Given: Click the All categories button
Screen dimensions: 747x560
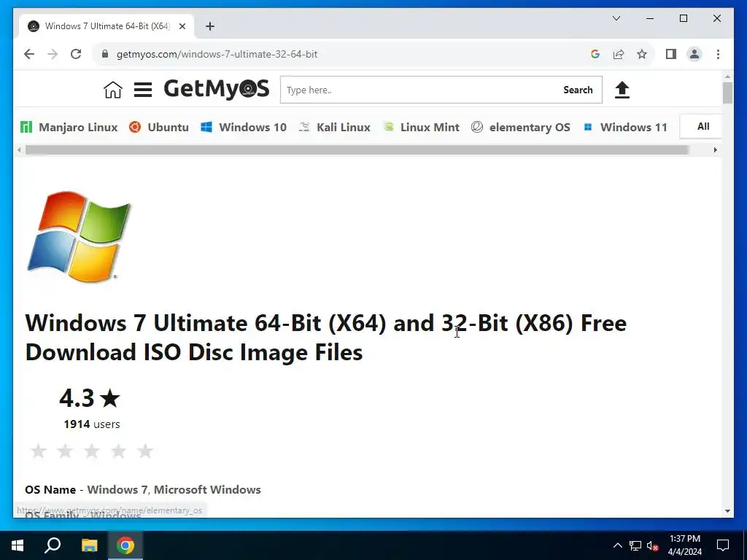Looking at the screenshot, I should tap(703, 127).
